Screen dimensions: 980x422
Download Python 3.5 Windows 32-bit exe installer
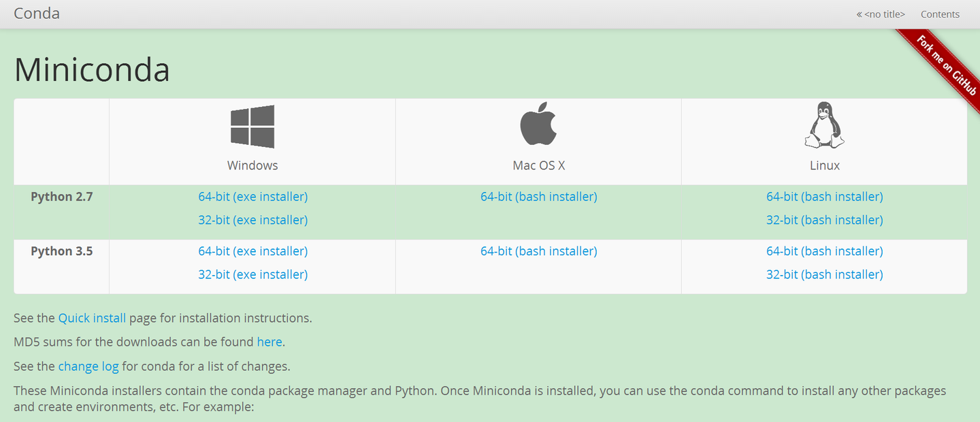click(x=252, y=274)
